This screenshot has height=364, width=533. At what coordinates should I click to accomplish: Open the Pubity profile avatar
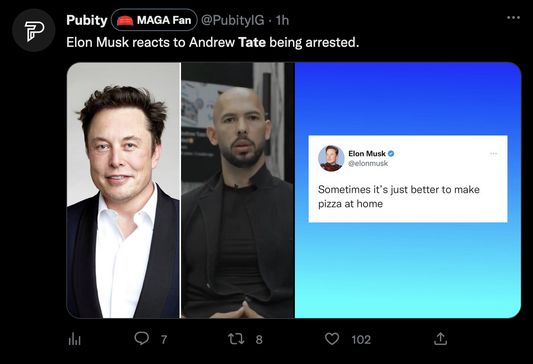click(33, 31)
